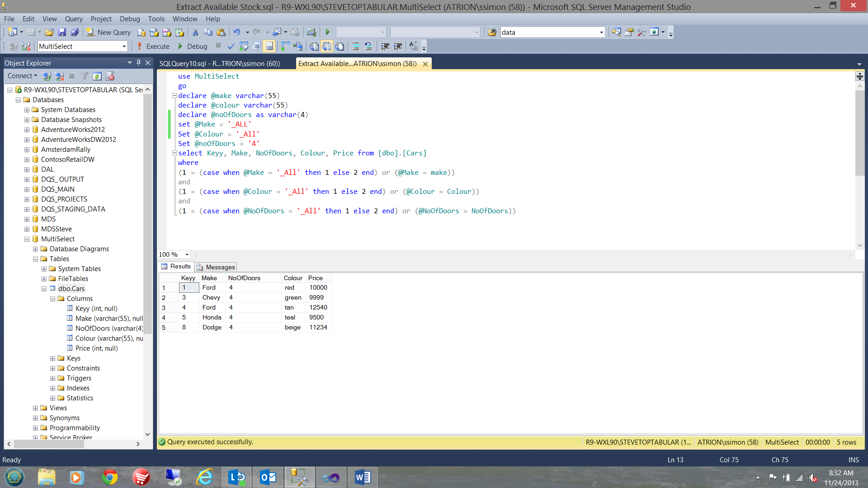Open the 100 % zoom level combo
This screenshot has width=868, height=488.
[x=187, y=254]
